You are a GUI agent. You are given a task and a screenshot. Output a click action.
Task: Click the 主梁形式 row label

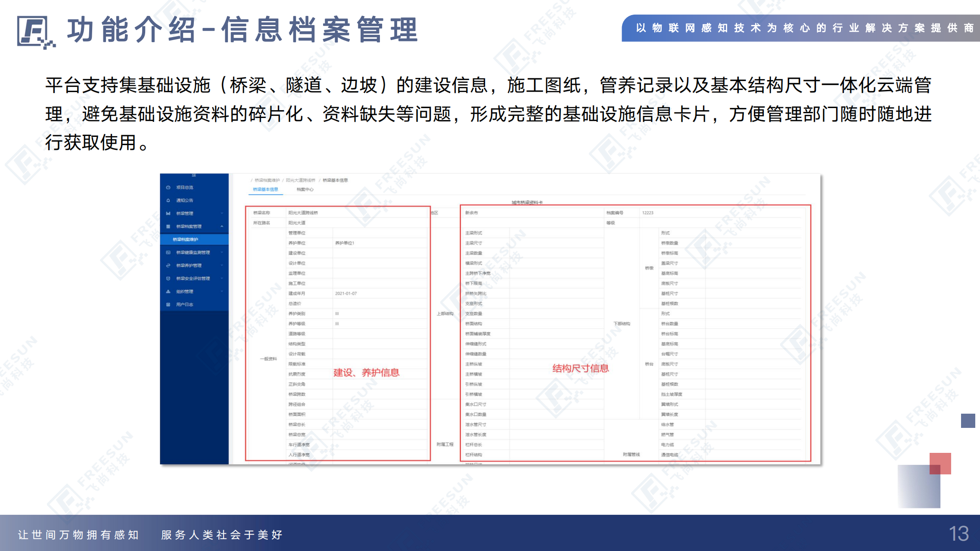coord(473,233)
